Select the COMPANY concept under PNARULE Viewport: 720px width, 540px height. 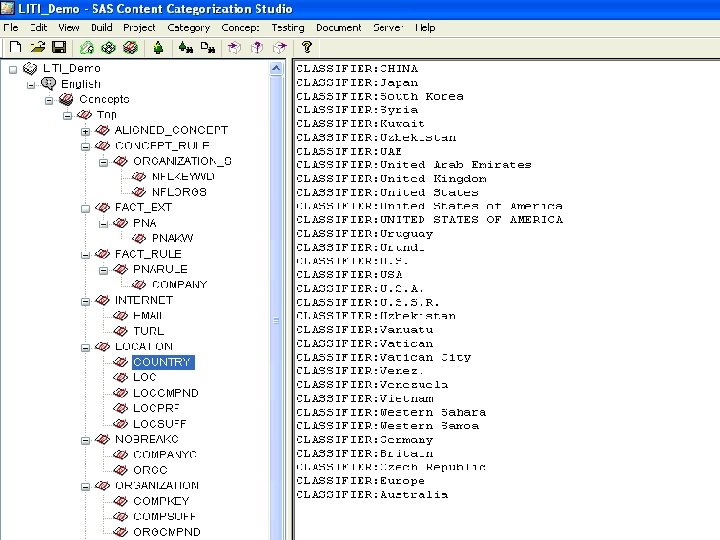click(179, 284)
